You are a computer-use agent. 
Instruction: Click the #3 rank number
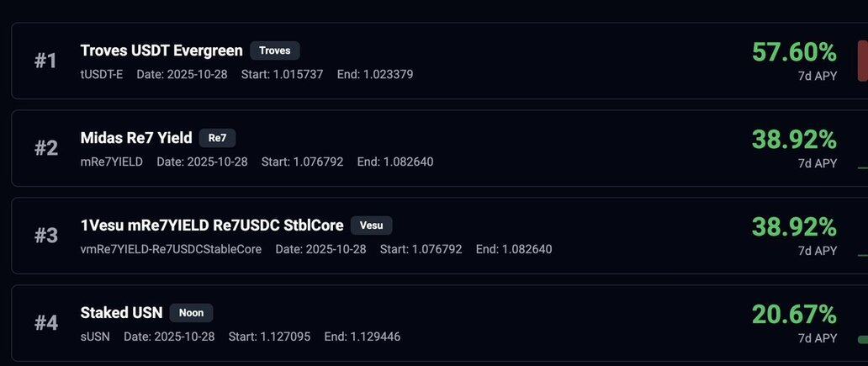45,236
